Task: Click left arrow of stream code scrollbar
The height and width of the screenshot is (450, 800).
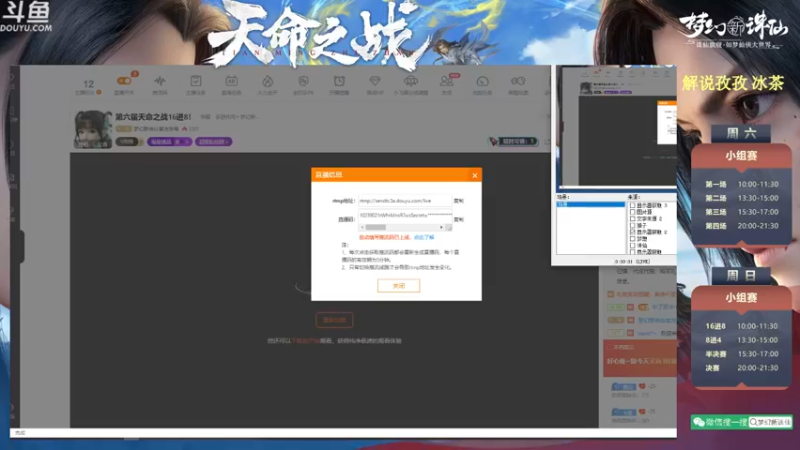Action: [362, 227]
